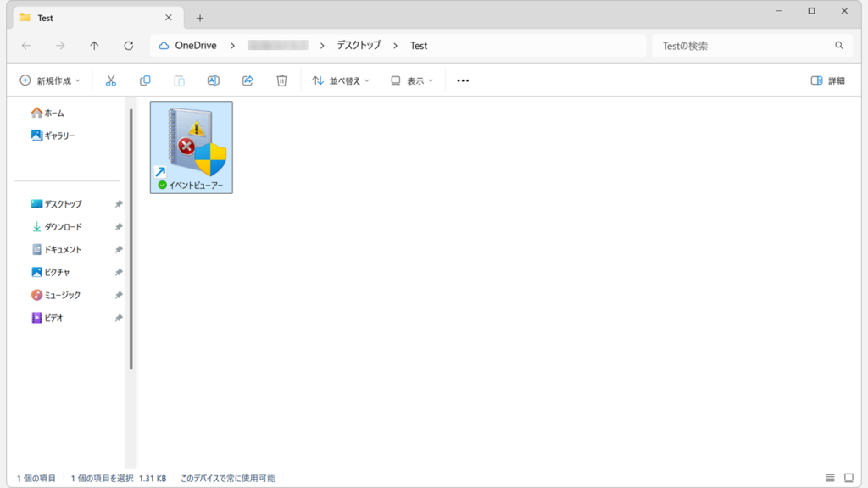Toggle the 詳細 details pane

pos(827,80)
